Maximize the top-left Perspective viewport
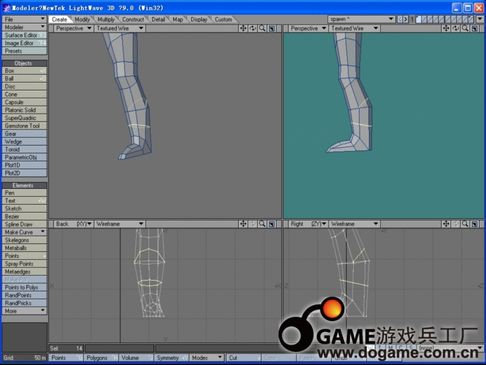 [272, 28]
